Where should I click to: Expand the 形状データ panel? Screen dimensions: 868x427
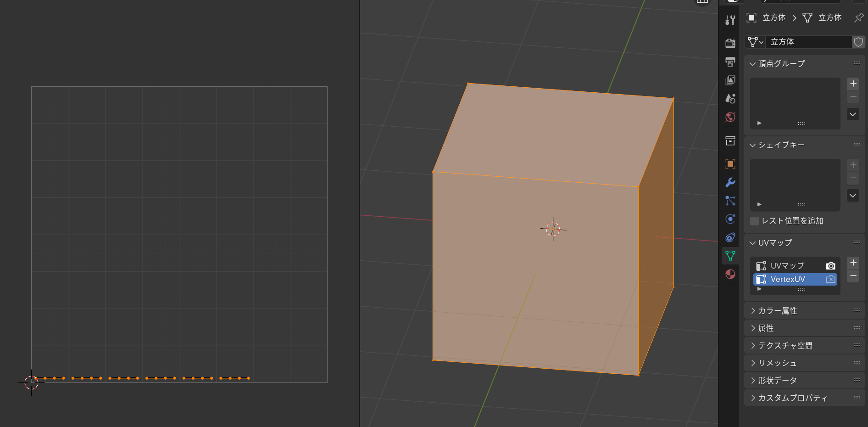click(805, 381)
